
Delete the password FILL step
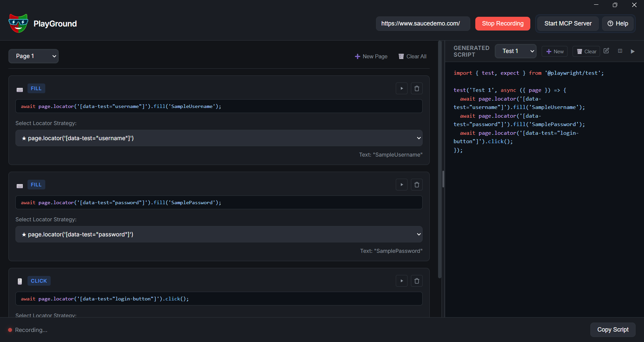click(x=417, y=185)
